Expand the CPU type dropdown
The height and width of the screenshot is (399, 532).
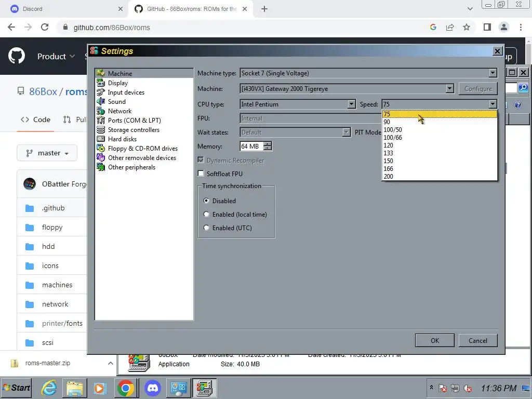click(352, 104)
